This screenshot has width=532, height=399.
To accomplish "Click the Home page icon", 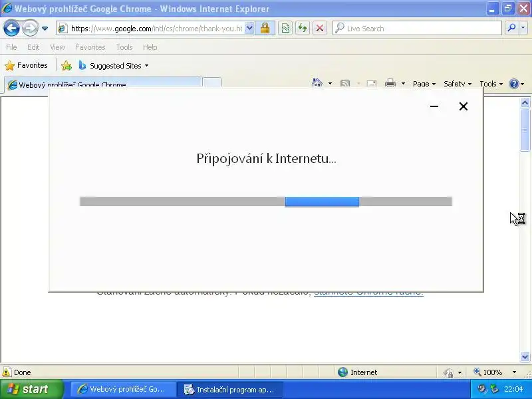I will 317,83.
